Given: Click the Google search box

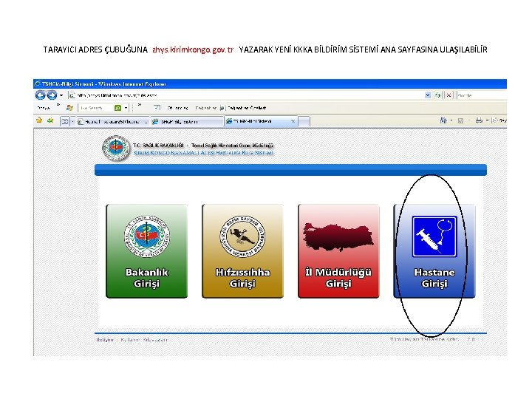Looking at the screenshot, I should click(x=482, y=95).
